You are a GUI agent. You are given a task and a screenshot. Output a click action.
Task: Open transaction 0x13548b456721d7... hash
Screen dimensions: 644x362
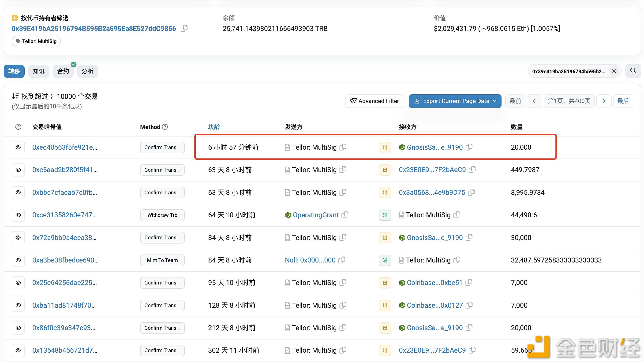(65, 350)
